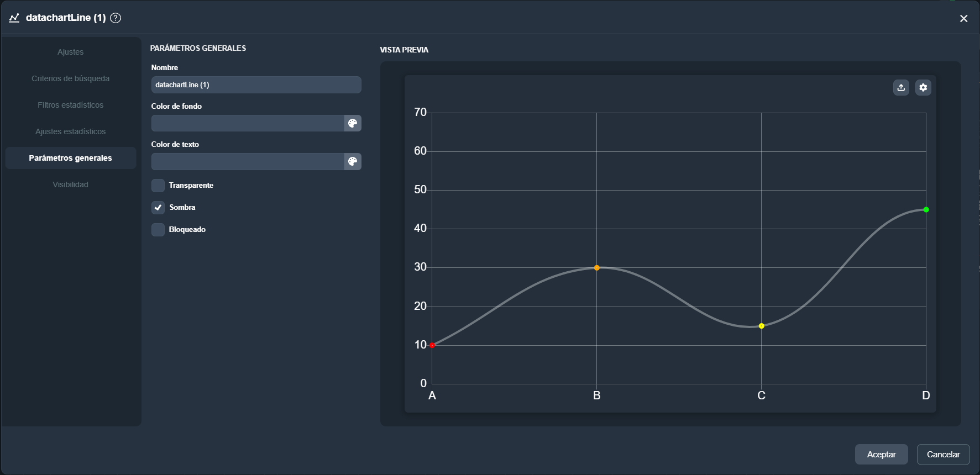Enable the Transparente checkbox

pos(158,186)
